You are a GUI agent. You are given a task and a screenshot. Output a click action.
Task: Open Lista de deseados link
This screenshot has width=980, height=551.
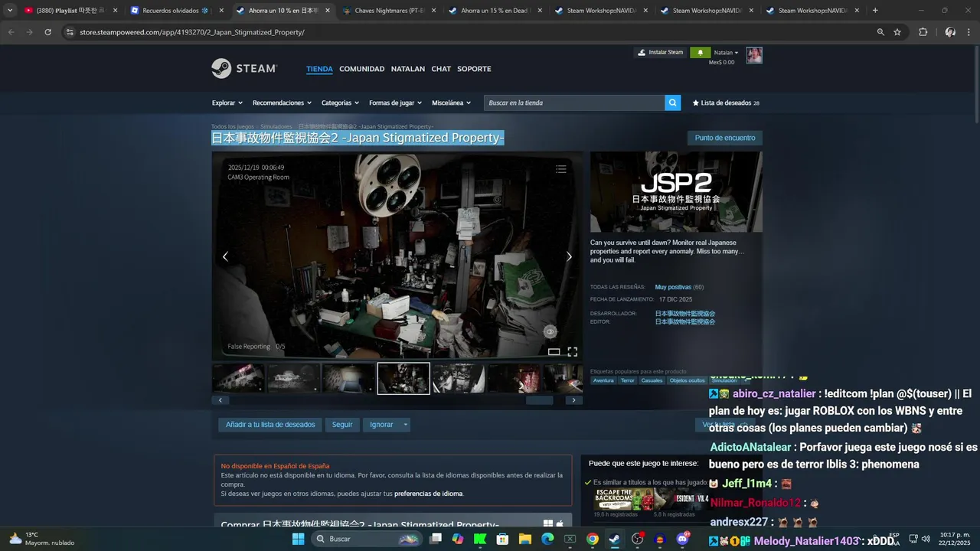point(726,103)
